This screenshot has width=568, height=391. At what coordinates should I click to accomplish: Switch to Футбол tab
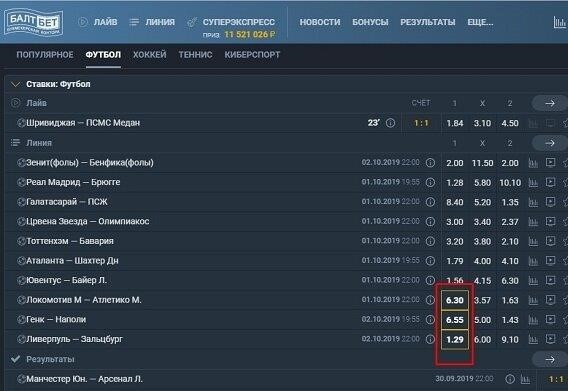point(103,55)
